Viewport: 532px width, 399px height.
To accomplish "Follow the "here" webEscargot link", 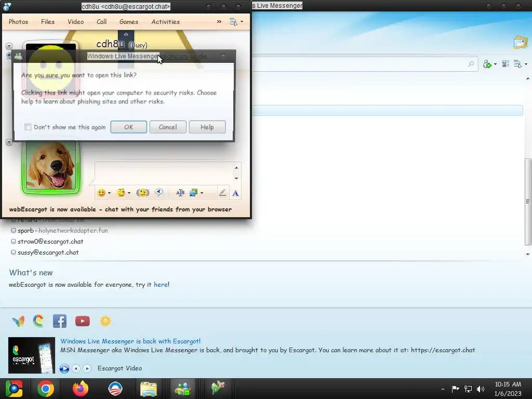I will click(x=161, y=285).
